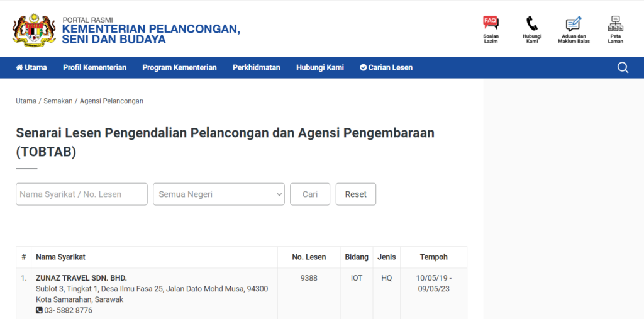
Task: Click the Tempoh column header
Action: pos(434,257)
